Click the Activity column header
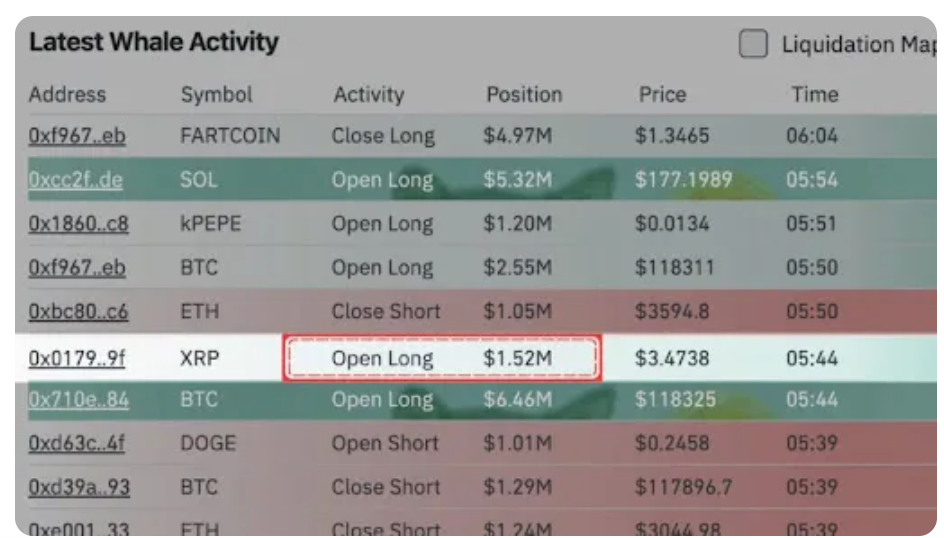This screenshot has width=944, height=538. (369, 95)
